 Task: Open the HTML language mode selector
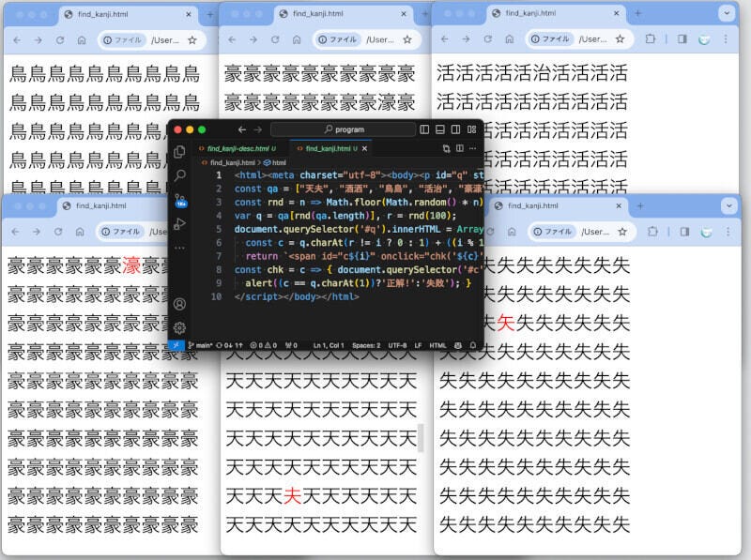tap(437, 345)
